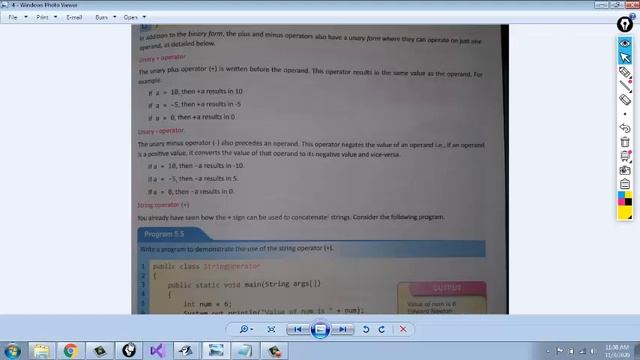640x360 pixels.
Task: Open the taskbar clock and date
Action: [617, 351]
